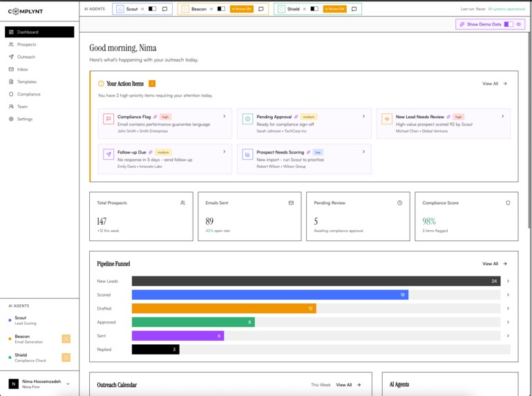Expand the Compliance Flag action item chevron
This screenshot has height=396, width=532.
[x=225, y=116]
